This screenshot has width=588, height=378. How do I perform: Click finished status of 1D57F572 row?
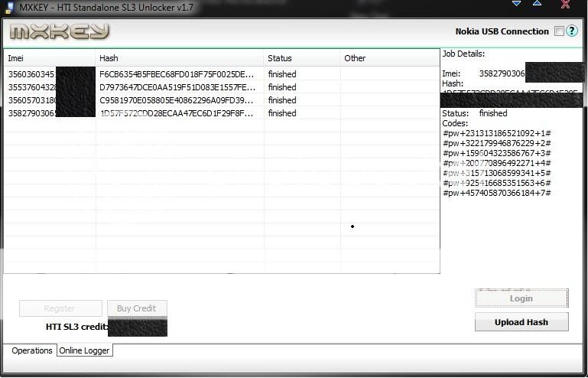[x=282, y=113]
